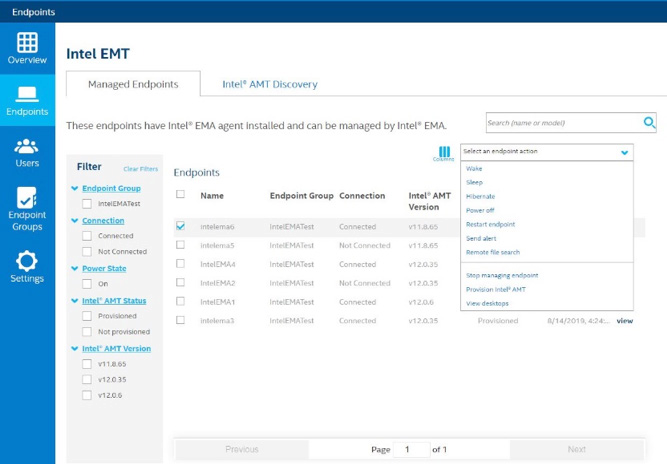Screen dimensions: 667x464
Task: Open the Columns chooser icon
Action: click(444, 154)
